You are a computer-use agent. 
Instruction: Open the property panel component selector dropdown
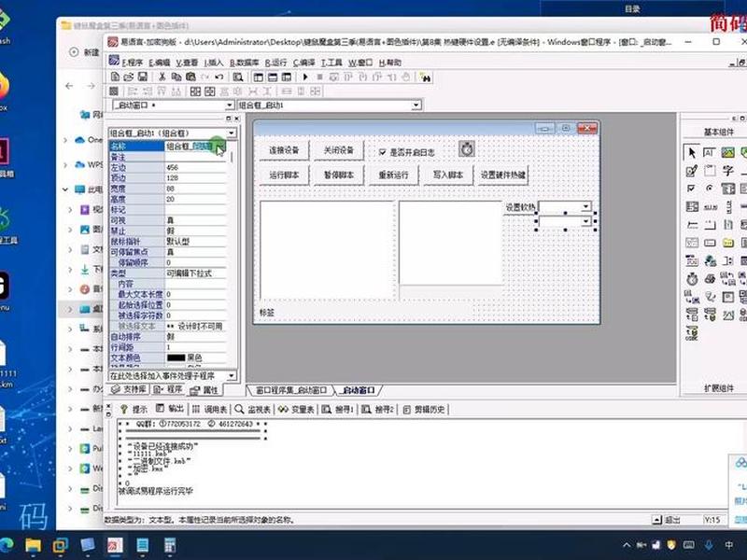pos(231,133)
